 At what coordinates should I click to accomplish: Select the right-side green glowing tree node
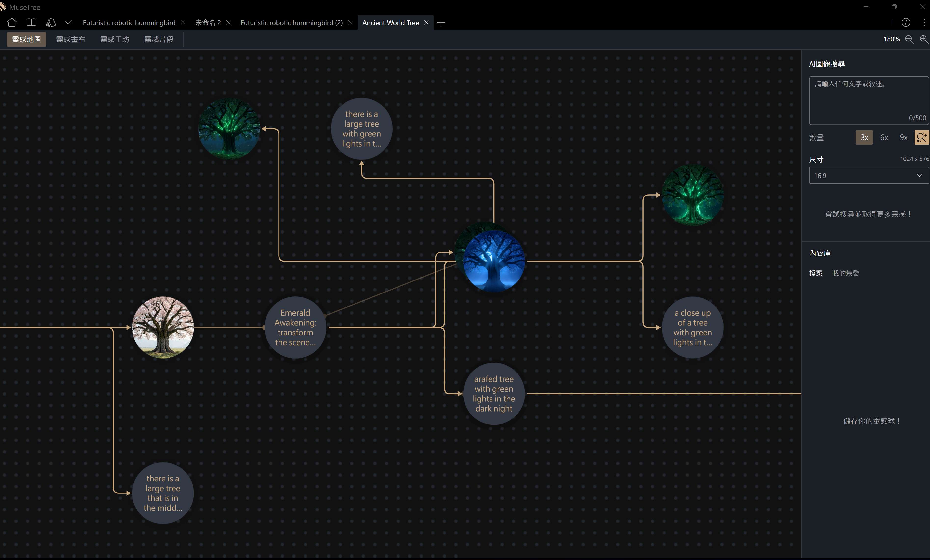coord(693,195)
